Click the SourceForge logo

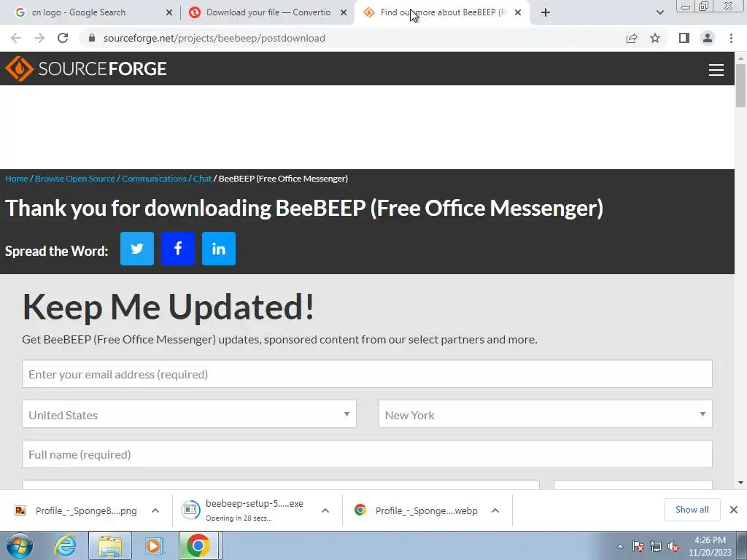[86, 69]
